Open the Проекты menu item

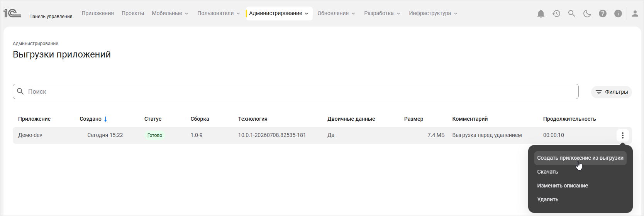pyautogui.click(x=133, y=13)
